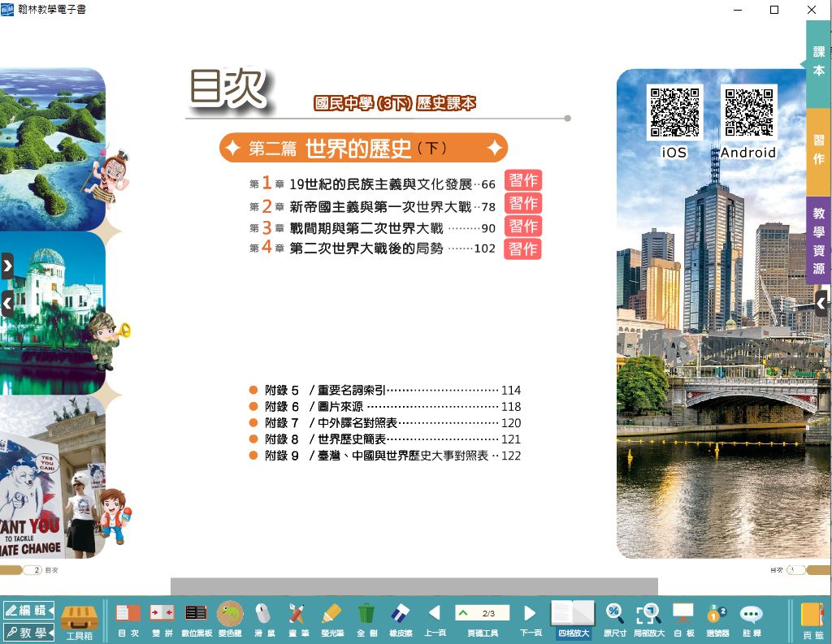Select the 畫筆 pen tool

(x=297, y=618)
